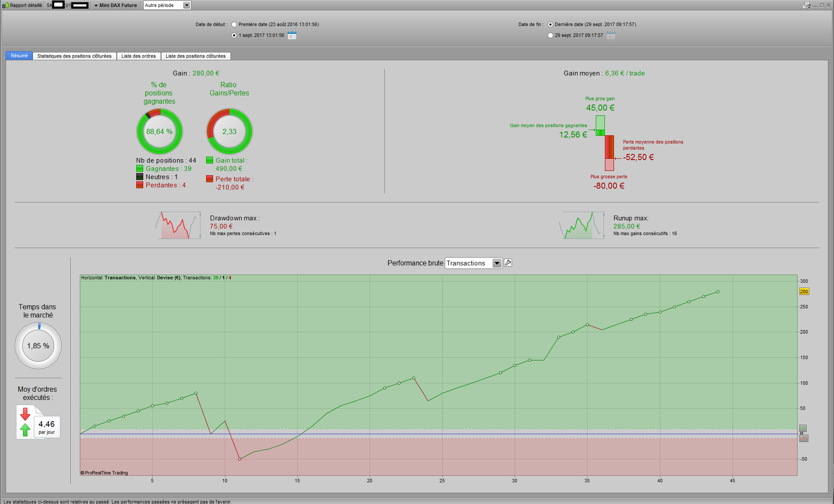834x504 pixels.
Task: Click the printer icon in title bar
Action: pyautogui.click(x=806, y=5)
